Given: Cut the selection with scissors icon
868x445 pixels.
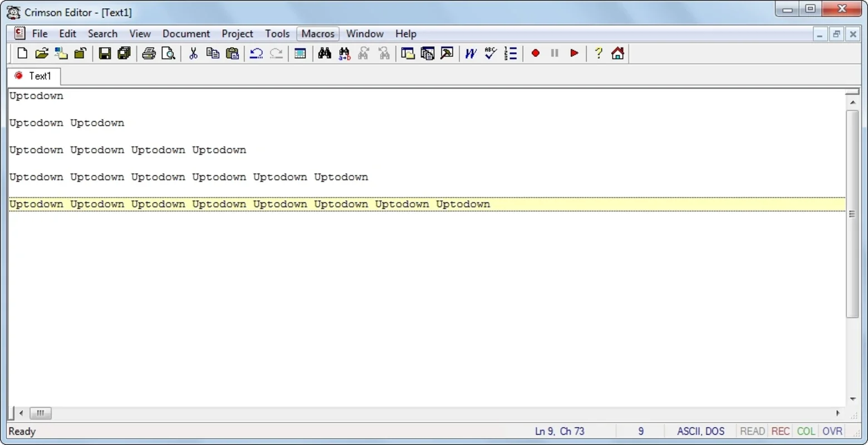Looking at the screenshot, I should (193, 53).
